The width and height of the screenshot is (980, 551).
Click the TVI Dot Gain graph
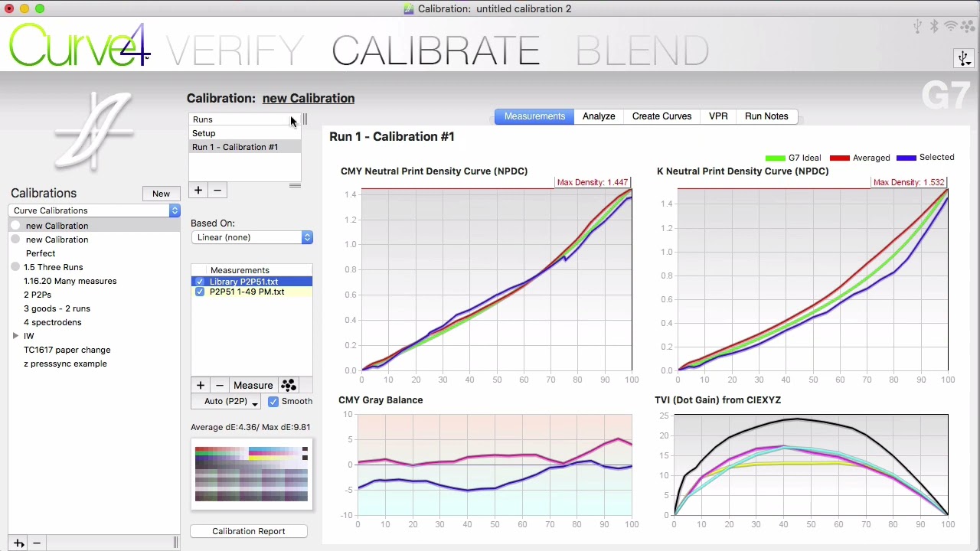click(811, 465)
